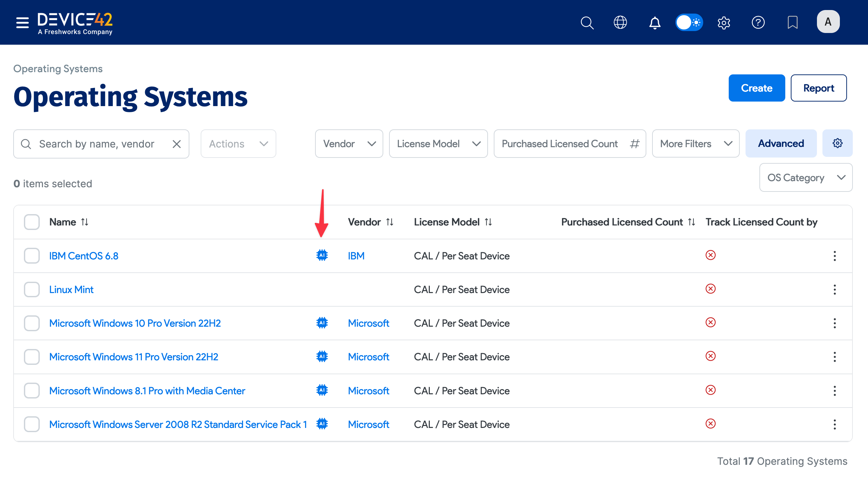This screenshot has width=868, height=491.
Task: Open the global search magnifier icon
Action: pyautogui.click(x=587, y=23)
